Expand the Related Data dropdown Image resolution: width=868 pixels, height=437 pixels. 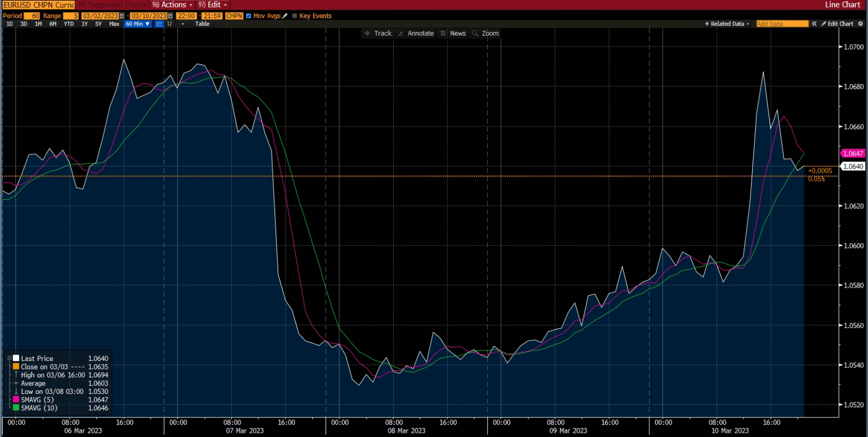(x=727, y=24)
